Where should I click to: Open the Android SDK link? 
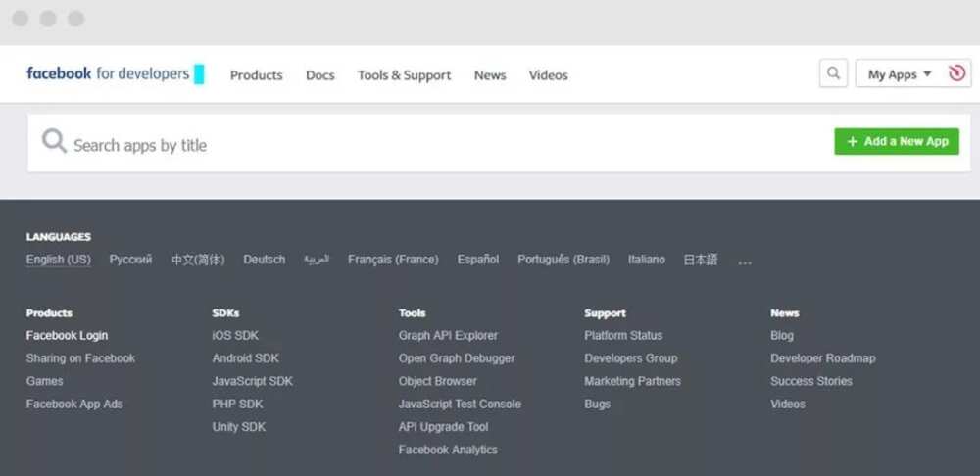246,358
